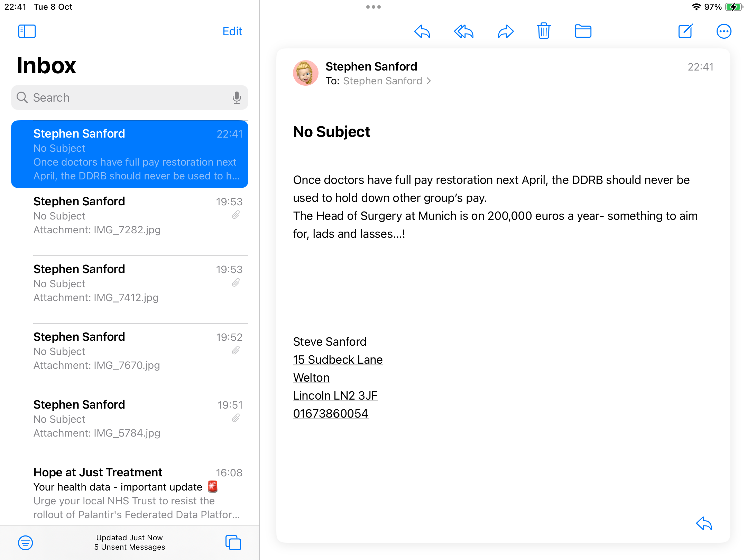This screenshot has height=560, width=747.
Task: Tap the dictation microphone in search bar
Action: point(237,97)
